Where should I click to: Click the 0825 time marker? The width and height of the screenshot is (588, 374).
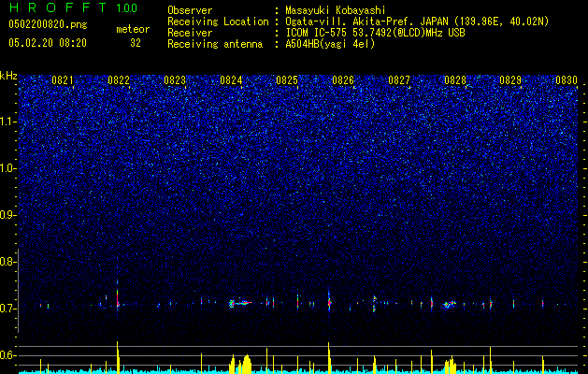coord(287,80)
